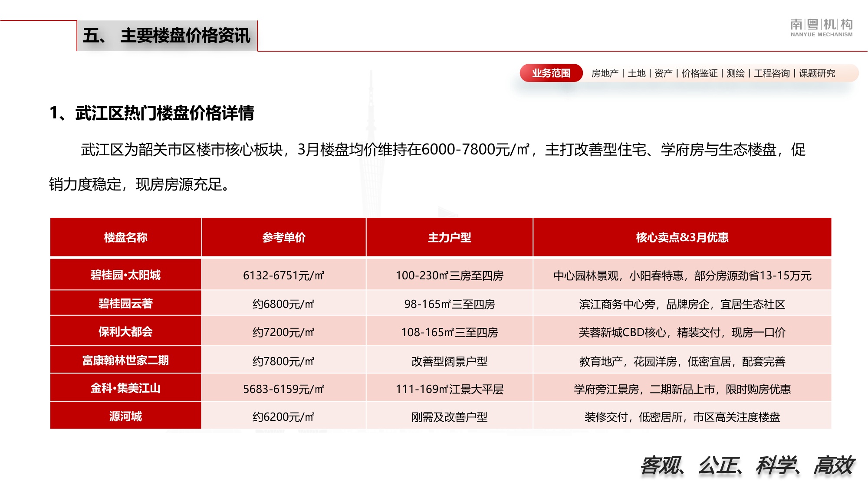Select the 富康翰林世家二期 row label
The width and height of the screenshot is (868, 488).
click(126, 360)
